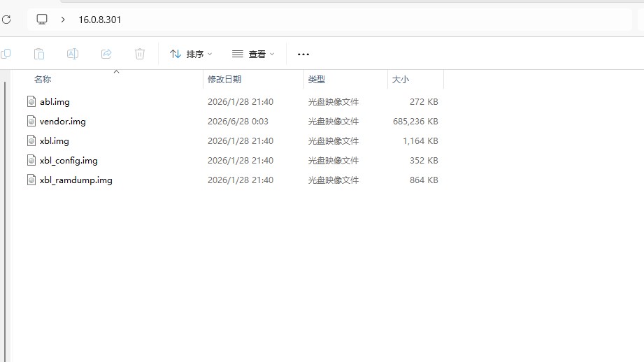
Task: Sort by the 类型 column header
Action: (317, 79)
